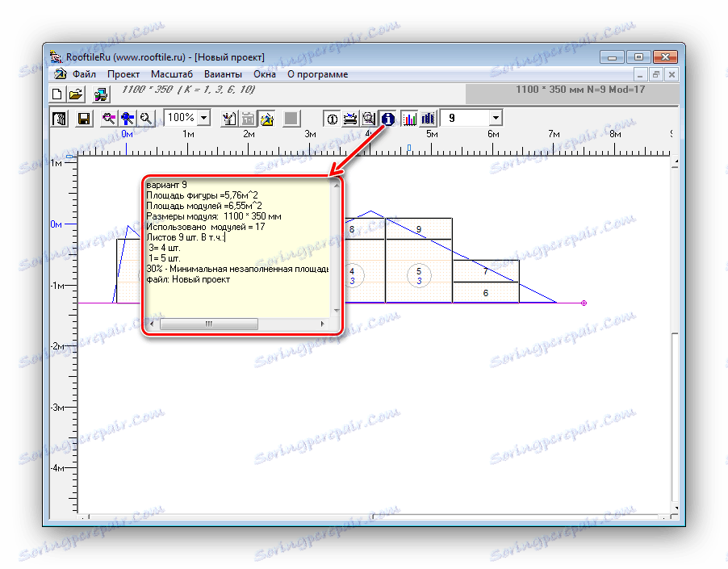Click the 'Использовано модулей = 17' line
This screenshot has width=728, height=569.
205,227
